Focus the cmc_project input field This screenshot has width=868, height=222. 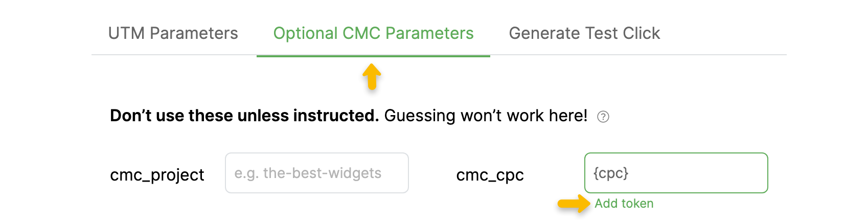317,173
